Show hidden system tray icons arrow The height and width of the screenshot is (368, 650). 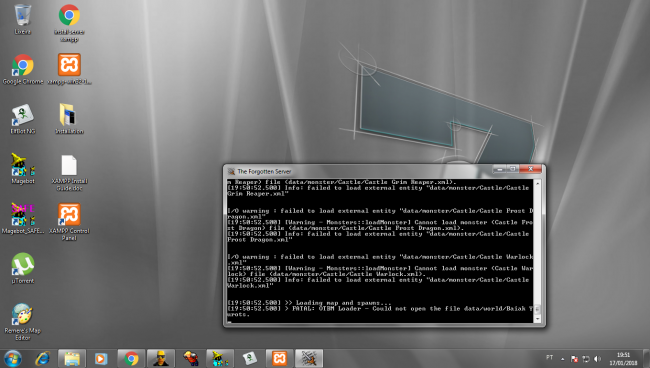(563, 359)
